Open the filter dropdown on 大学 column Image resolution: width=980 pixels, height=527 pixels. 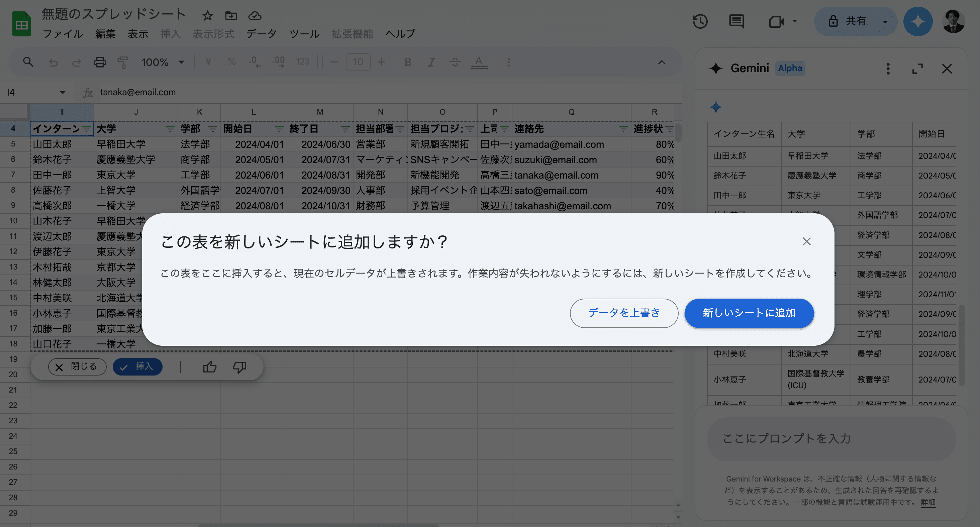point(170,129)
